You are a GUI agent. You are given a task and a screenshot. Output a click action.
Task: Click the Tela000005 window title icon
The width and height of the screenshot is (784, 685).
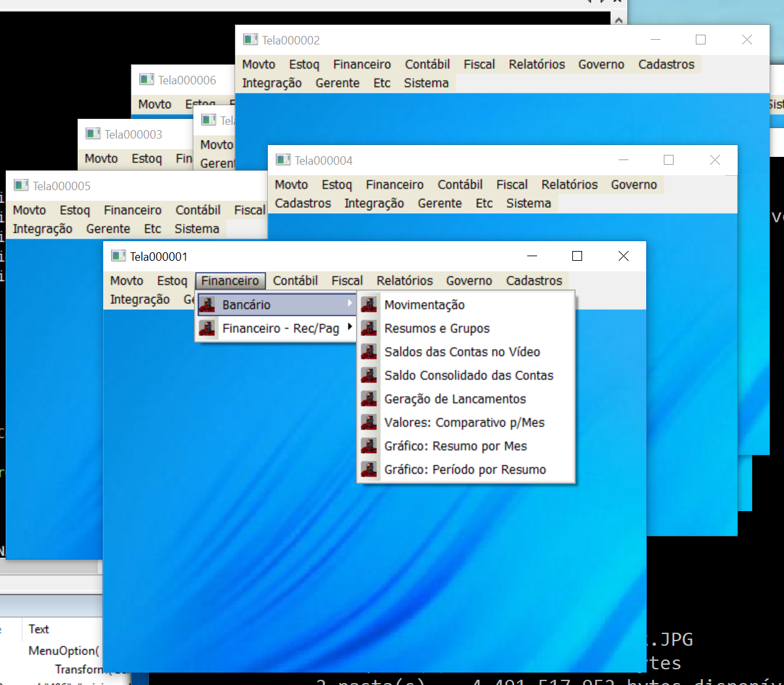22,186
